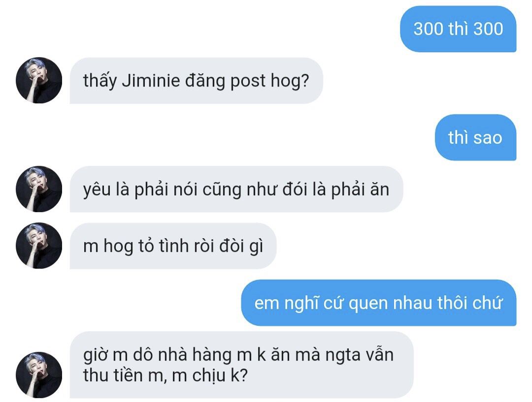
Task: Tap 'yêu là phải nói cũng như đói' message
Action: pyautogui.click(x=236, y=189)
